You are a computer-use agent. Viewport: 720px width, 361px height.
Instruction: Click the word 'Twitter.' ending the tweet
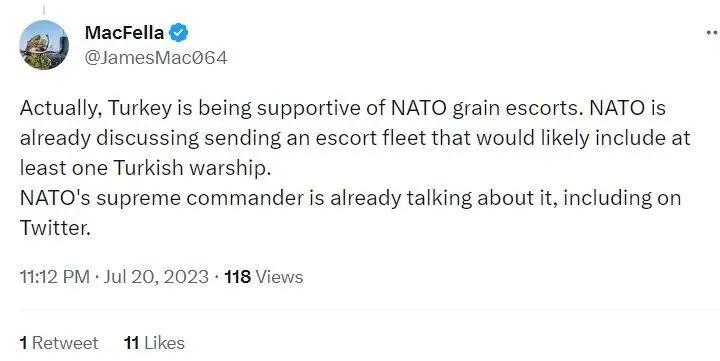tap(55, 228)
